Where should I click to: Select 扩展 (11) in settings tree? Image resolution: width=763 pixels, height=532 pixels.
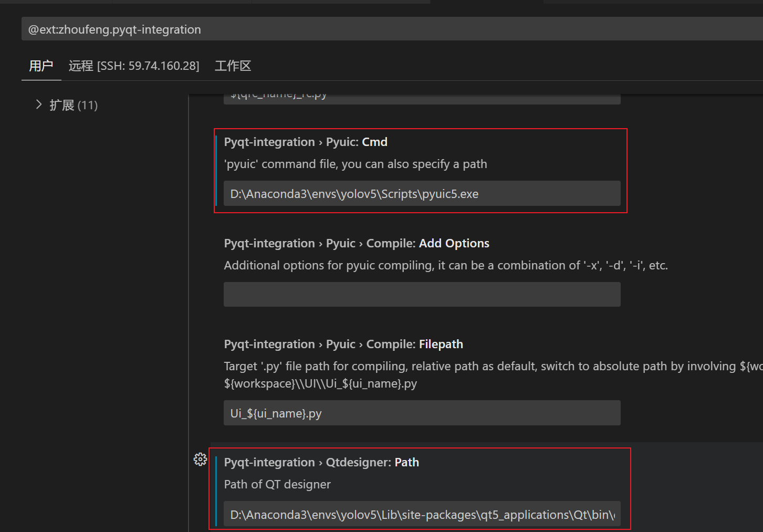point(74,105)
